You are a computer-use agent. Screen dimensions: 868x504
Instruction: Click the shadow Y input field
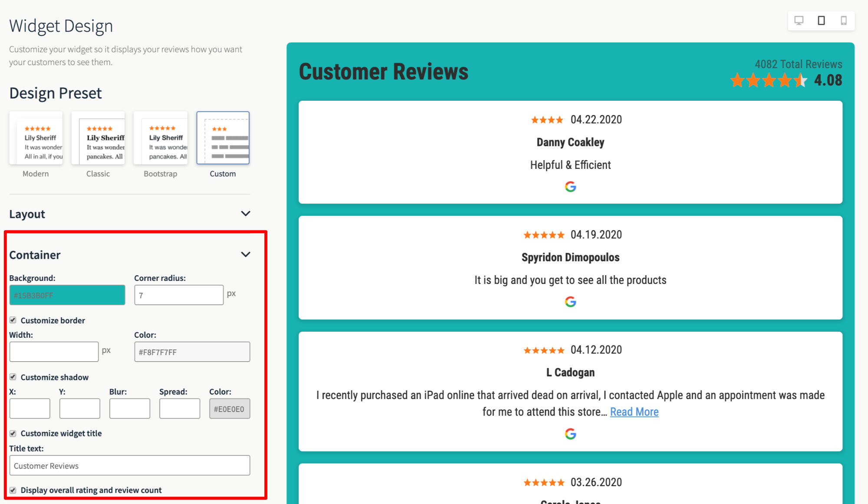point(79,408)
